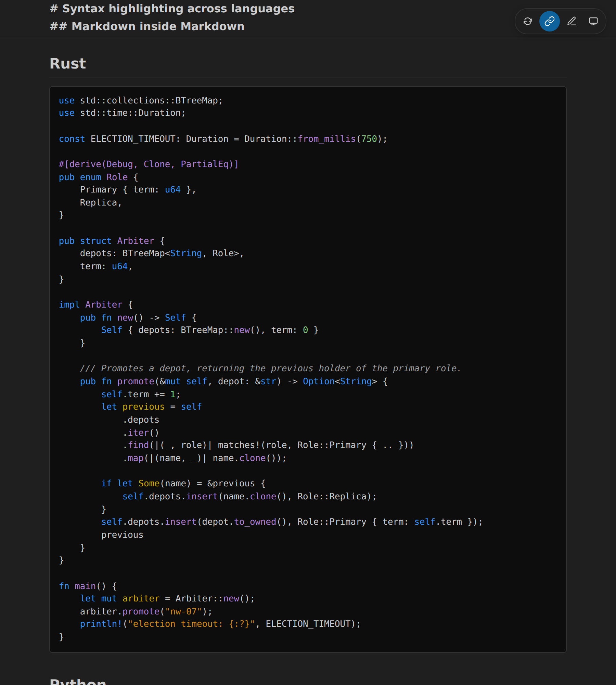Viewport: 616px width, 685px height.
Task: Click the 'impl Arbiter {' line
Action: coord(96,304)
